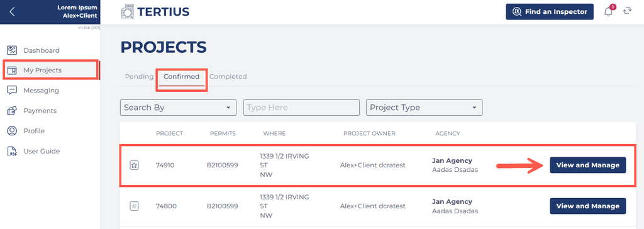
Task: Click the Payments wallet icon
Action: 12,111
